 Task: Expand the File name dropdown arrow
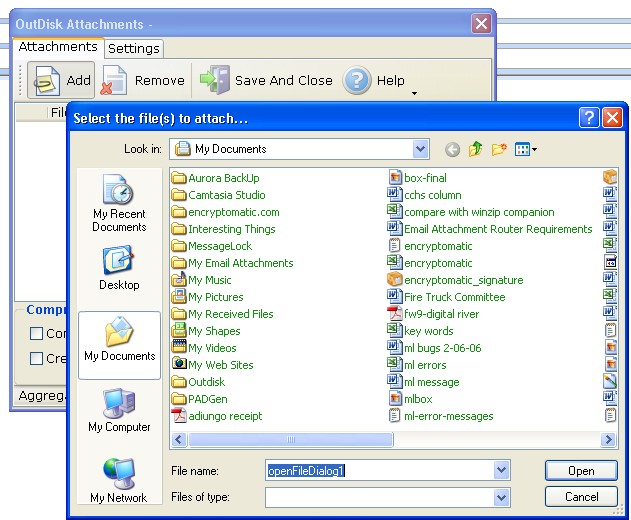pos(501,470)
